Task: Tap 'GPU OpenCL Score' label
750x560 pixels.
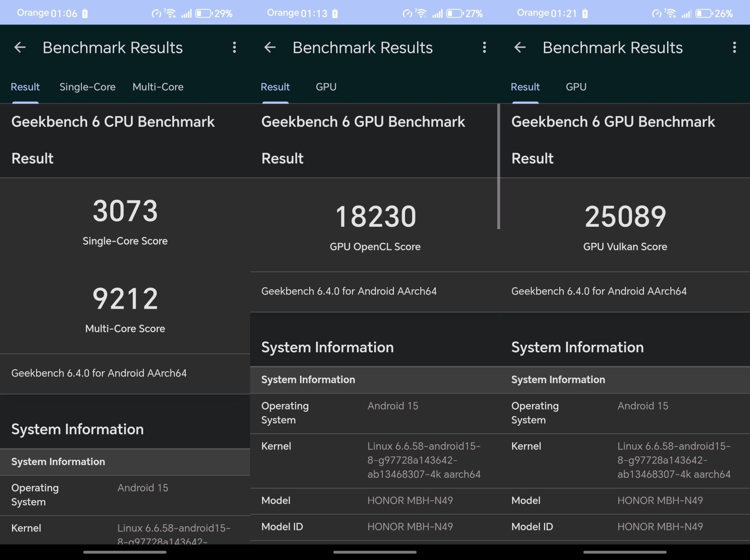Action: pos(375,247)
